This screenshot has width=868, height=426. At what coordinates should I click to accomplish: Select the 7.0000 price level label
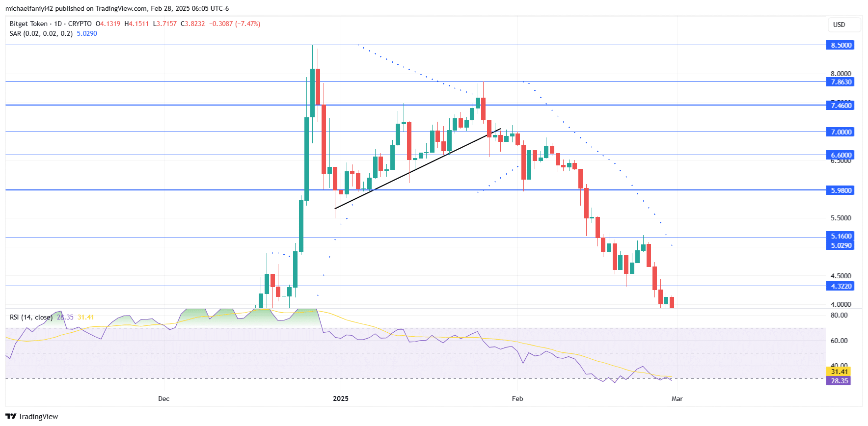pos(841,132)
